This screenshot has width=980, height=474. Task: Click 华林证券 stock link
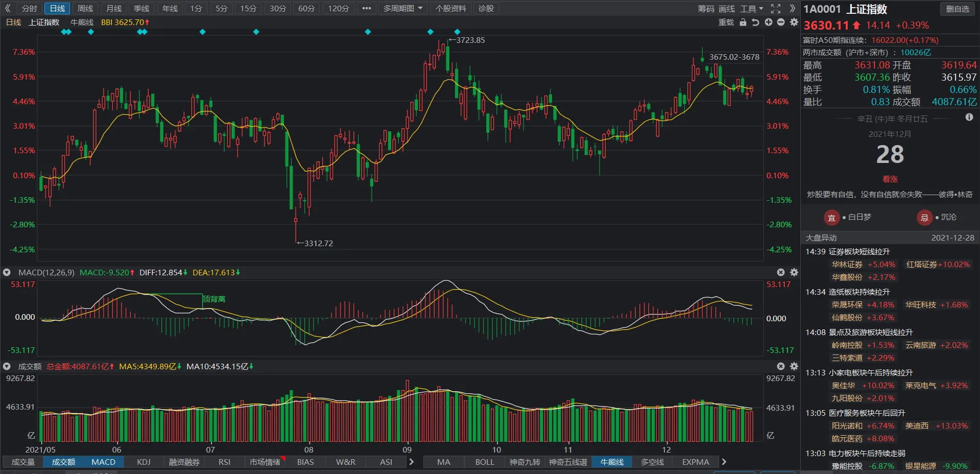tap(847, 265)
